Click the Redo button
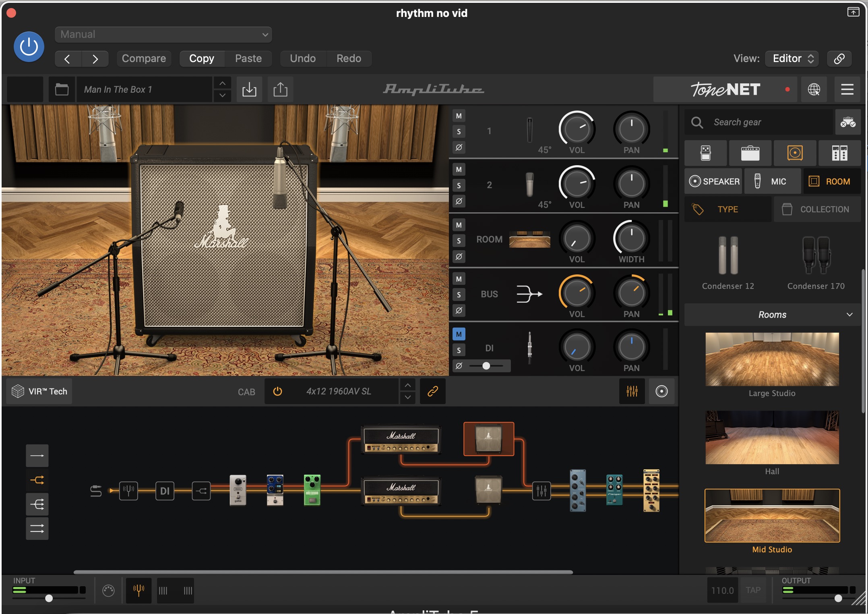The width and height of the screenshot is (868, 614). click(x=349, y=58)
